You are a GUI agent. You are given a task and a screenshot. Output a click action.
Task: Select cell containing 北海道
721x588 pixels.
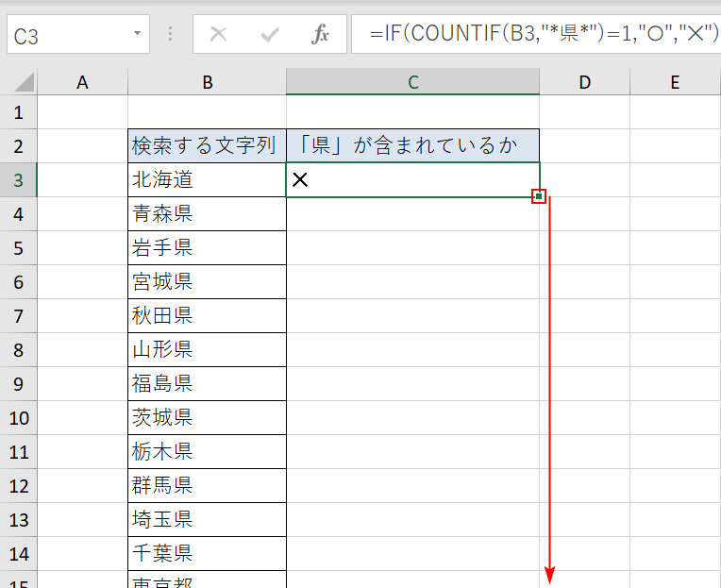[x=207, y=180]
